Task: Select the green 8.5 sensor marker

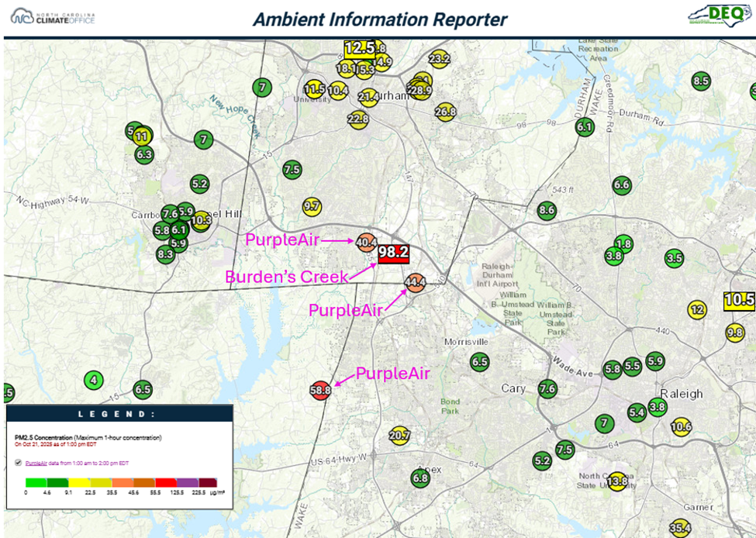Action: 701,81
